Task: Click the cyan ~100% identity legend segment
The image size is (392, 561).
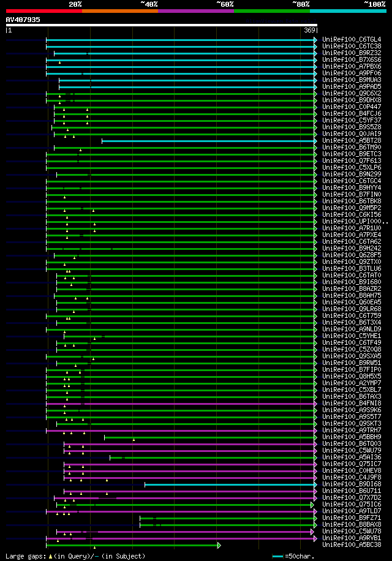Action: coord(348,11)
